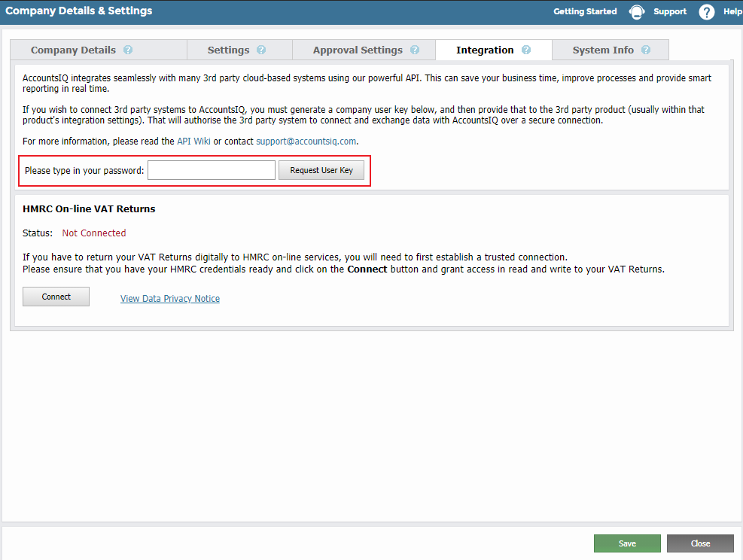Click the support@accountsiq.com email link

pos(306,142)
